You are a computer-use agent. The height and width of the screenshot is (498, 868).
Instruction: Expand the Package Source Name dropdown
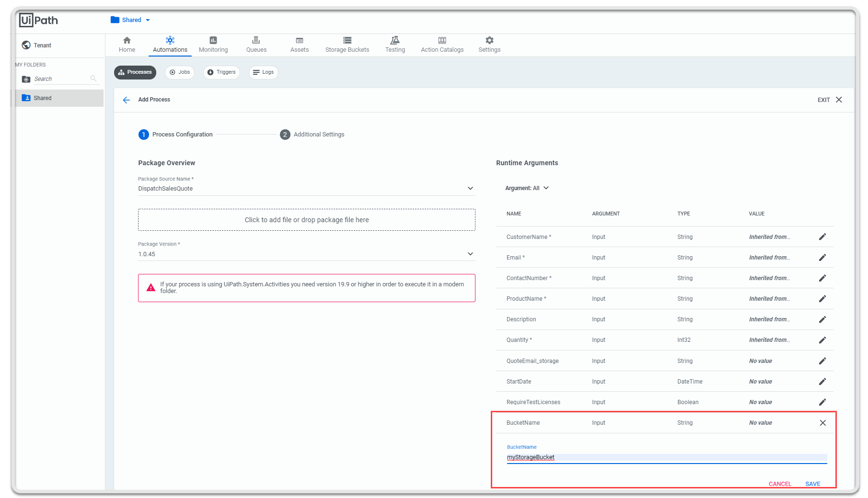tap(470, 189)
